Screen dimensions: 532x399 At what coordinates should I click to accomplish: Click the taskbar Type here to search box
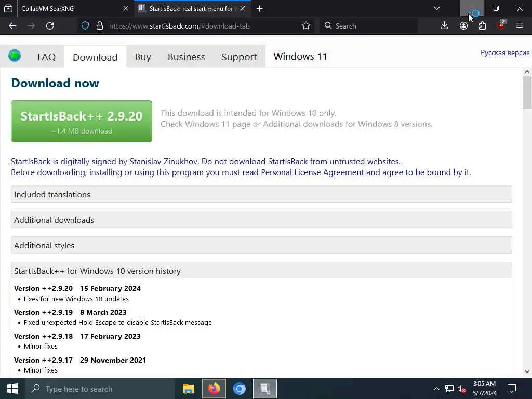[99, 389]
